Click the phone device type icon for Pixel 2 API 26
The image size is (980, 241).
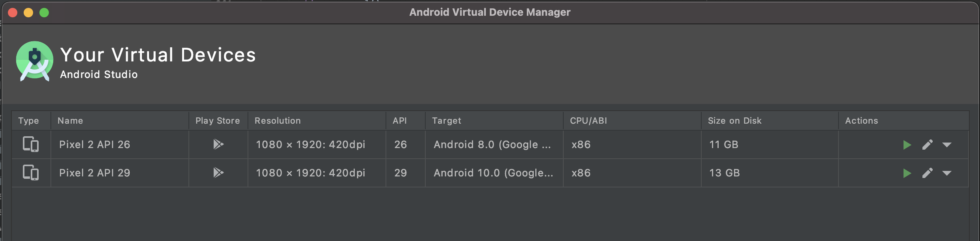pos(32,145)
